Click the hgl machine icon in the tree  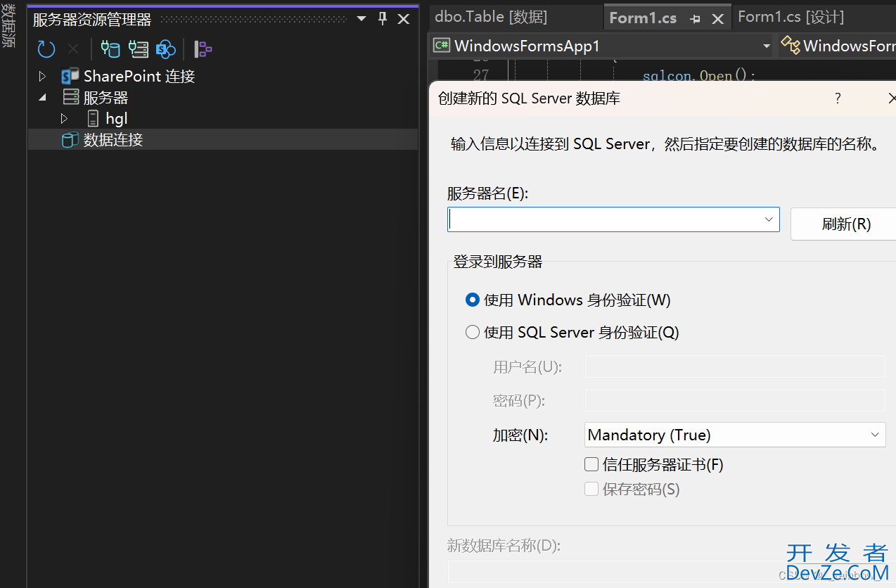[93, 118]
